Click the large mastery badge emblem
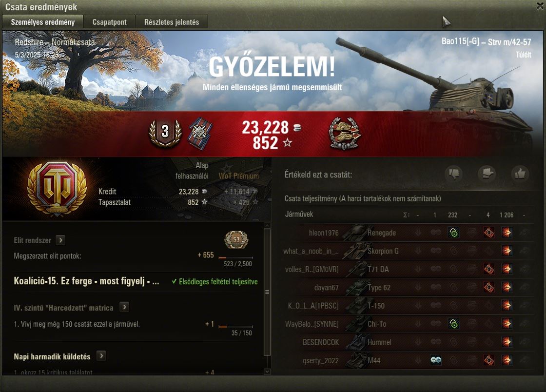Image resolution: width=546 pixels, height=392 pixels. click(x=57, y=188)
